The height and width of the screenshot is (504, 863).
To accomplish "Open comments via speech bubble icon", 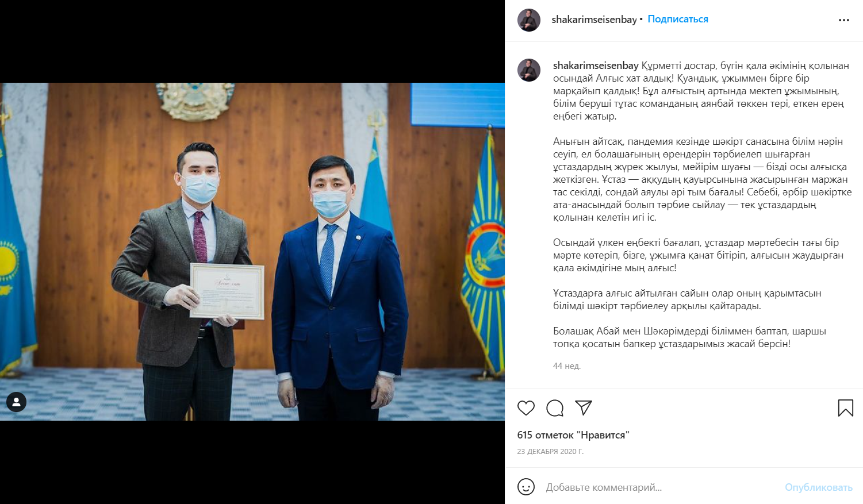I will 555,408.
